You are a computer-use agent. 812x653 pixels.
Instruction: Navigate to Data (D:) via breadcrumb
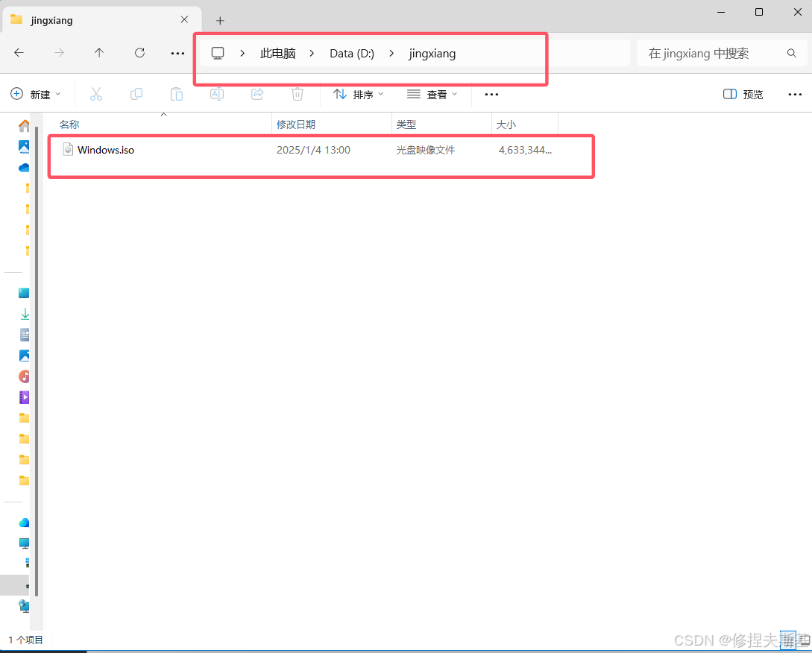point(351,53)
